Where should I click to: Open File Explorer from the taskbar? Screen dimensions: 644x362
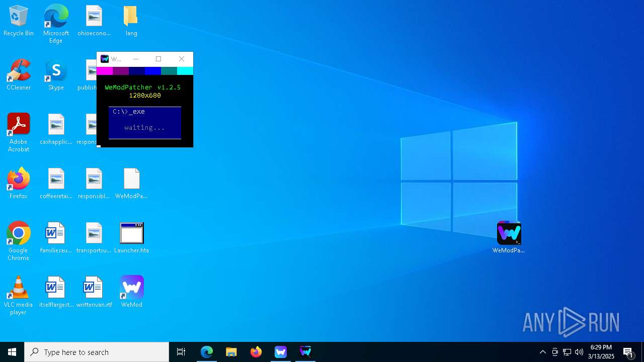coord(231,352)
